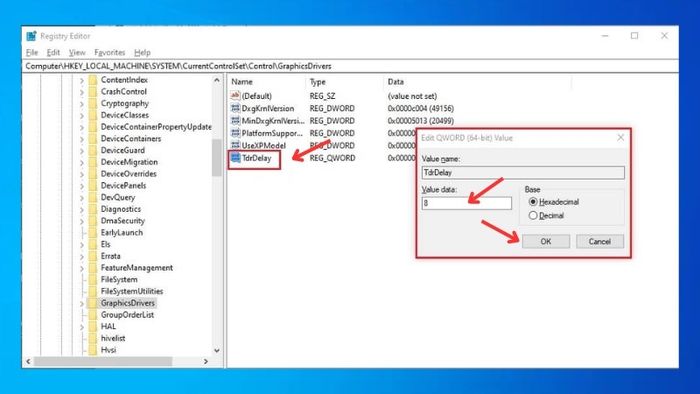This screenshot has width=700, height=394.
Task: Select the Els tree item
Action: click(x=105, y=244)
